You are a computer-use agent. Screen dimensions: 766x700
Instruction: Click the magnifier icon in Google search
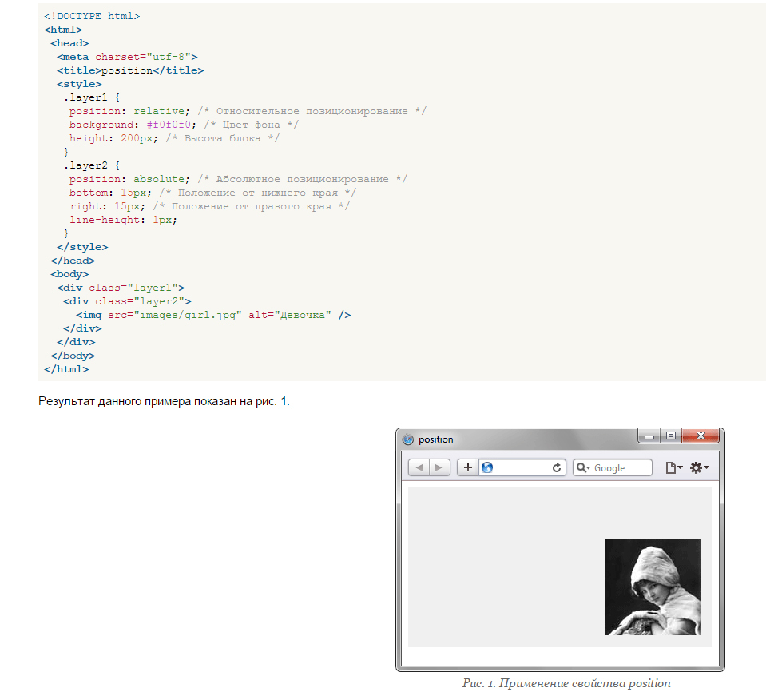click(582, 467)
